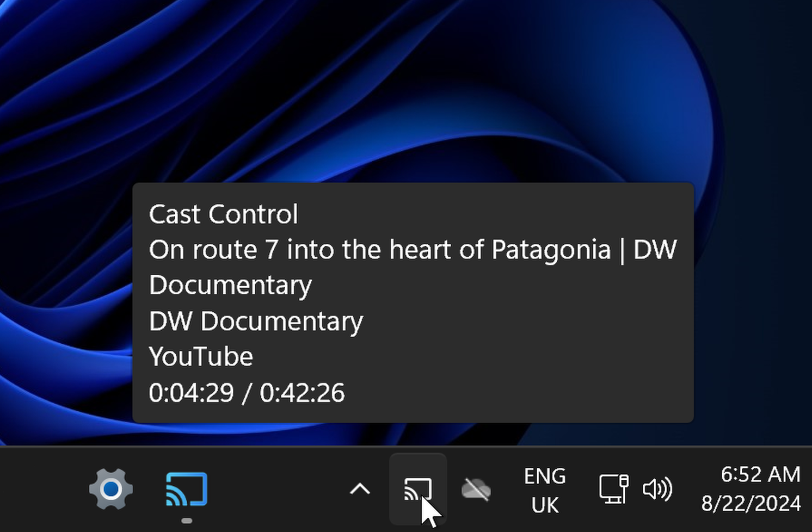Screen dimensions: 812x532
Task: Open the volume flyout via the speaker icon
Action: [x=658, y=488]
